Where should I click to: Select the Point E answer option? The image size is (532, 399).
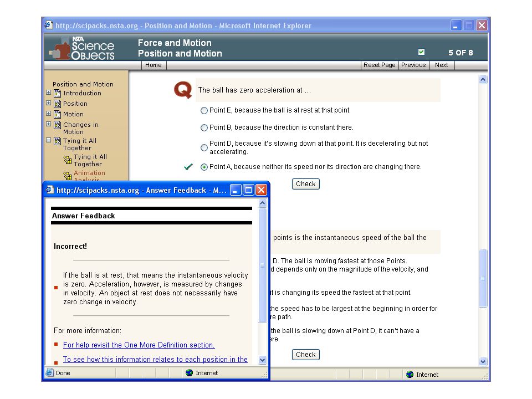[x=204, y=111]
